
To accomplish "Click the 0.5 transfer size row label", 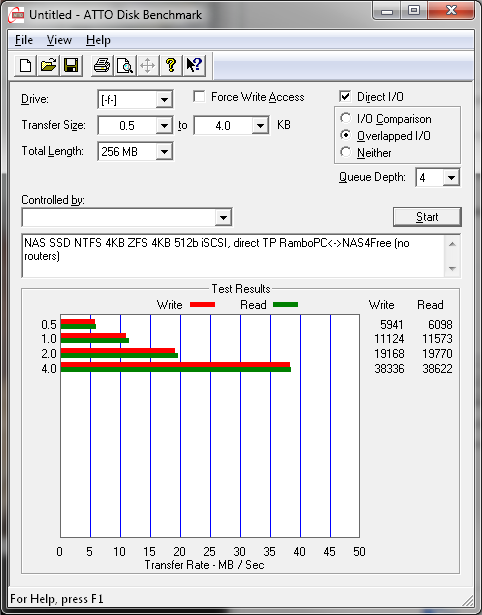I will [49, 325].
